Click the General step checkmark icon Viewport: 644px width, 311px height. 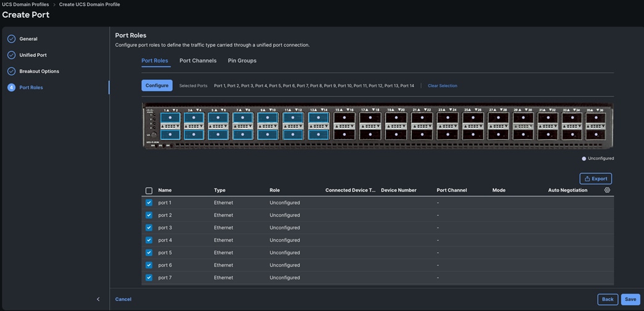12,39
